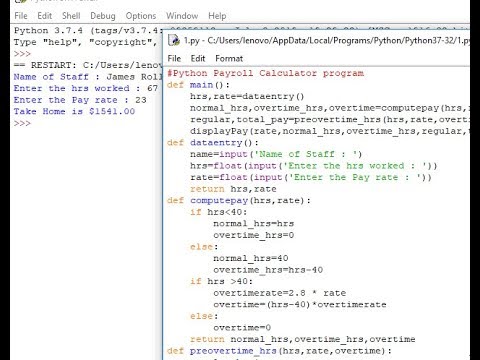Click the 'return normal_hrs,overtime_hrs,overtime' line

click(x=302, y=339)
